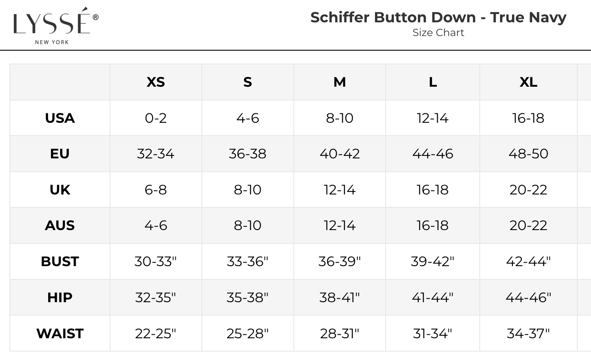Click the AUS row label
The width and height of the screenshot is (591, 364).
point(60,225)
